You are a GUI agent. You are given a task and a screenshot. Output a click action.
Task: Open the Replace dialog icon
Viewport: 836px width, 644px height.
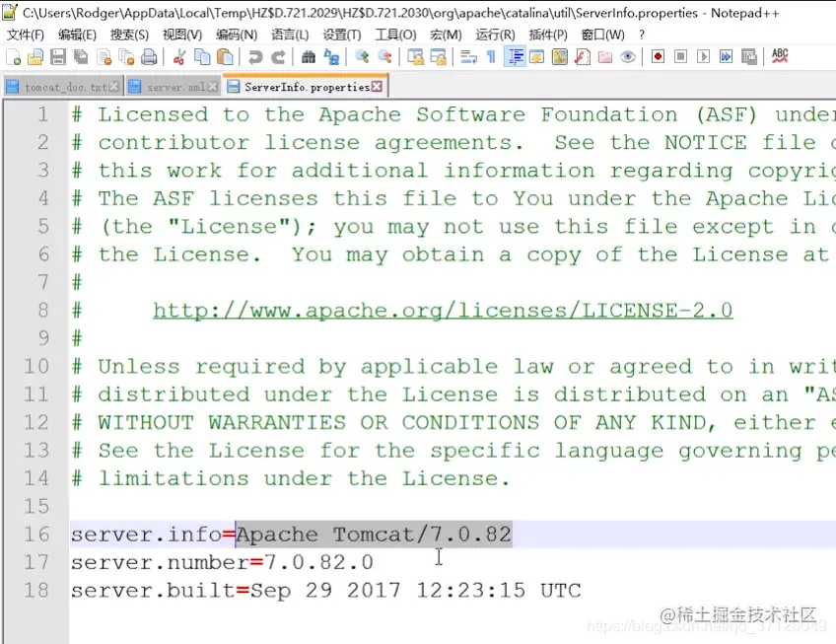(331, 57)
